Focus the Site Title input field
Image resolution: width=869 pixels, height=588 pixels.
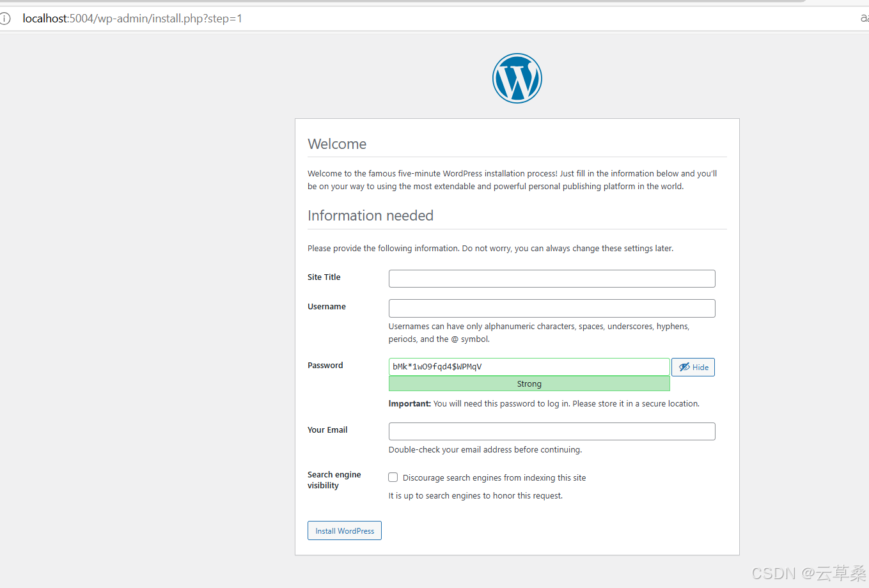[552, 279]
